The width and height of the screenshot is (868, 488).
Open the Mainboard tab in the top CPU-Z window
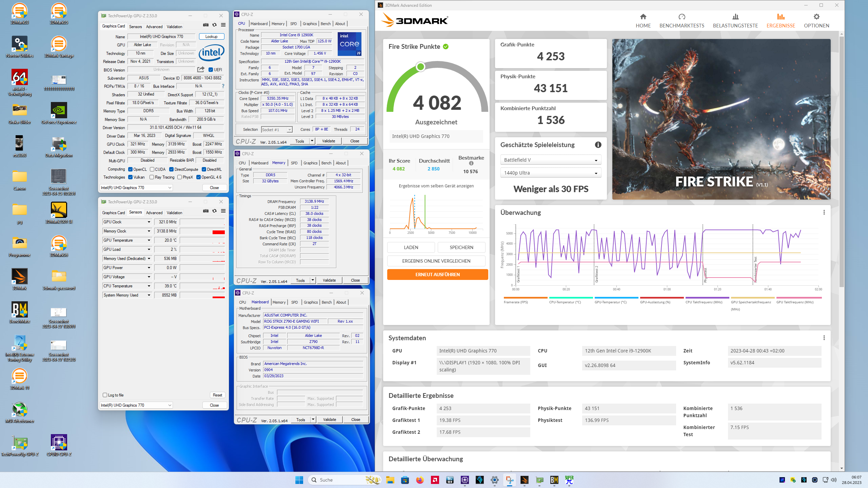pyautogui.click(x=259, y=24)
